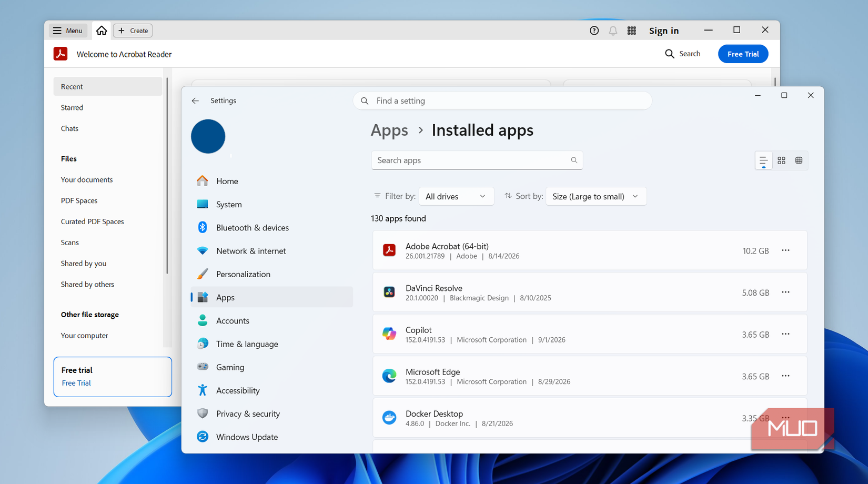Click Sign in in Acrobat
This screenshot has width=868, height=484.
click(x=663, y=31)
